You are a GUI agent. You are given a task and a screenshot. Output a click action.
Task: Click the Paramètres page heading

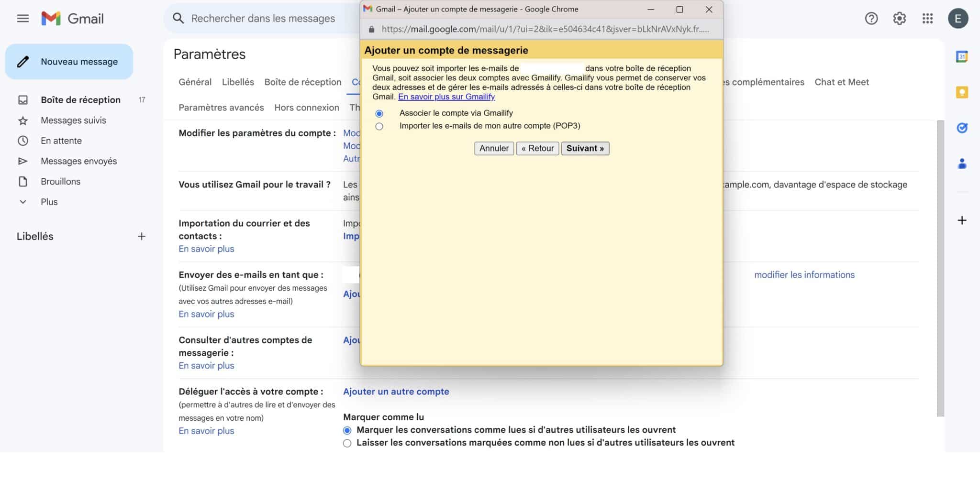pyautogui.click(x=209, y=54)
